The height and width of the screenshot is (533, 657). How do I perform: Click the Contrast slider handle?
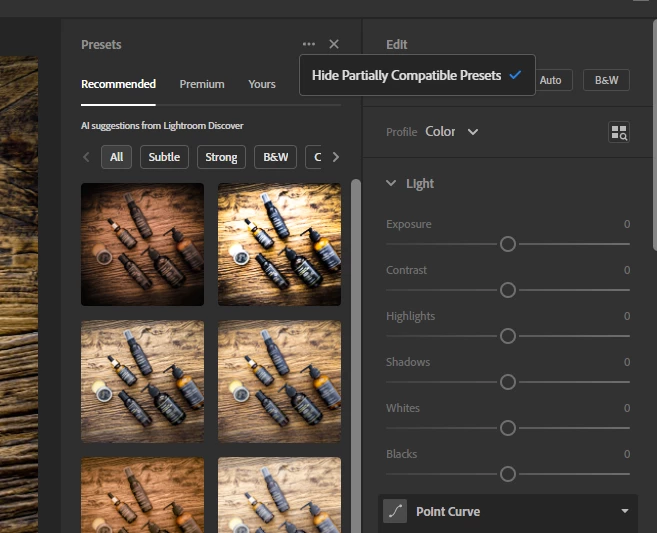(508, 290)
